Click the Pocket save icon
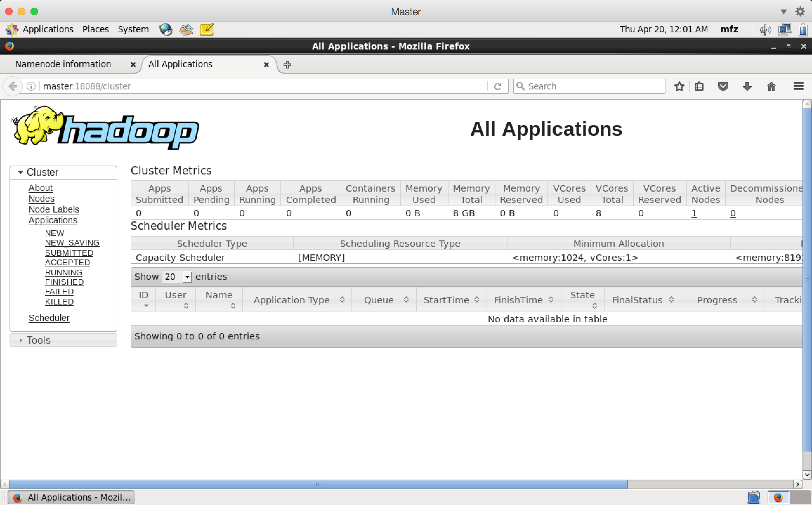Image resolution: width=812 pixels, height=505 pixels. tap(723, 87)
